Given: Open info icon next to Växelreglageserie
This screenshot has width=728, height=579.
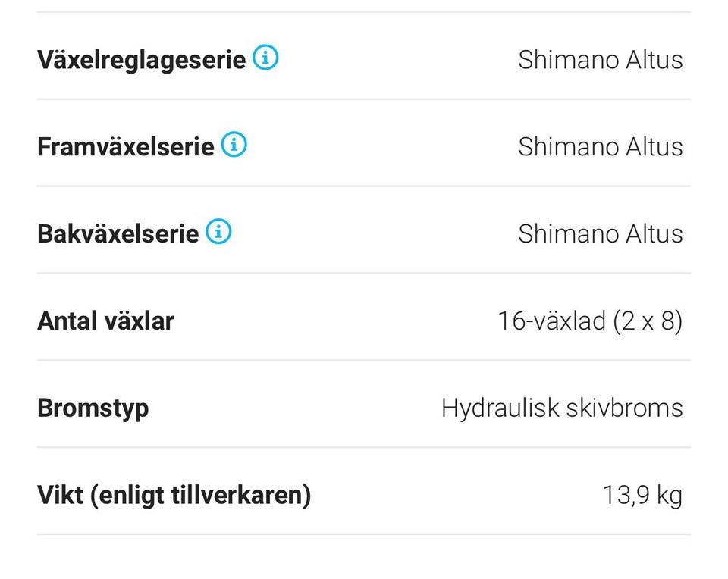Looking at the screenshot, I should [x=265, y=58].
